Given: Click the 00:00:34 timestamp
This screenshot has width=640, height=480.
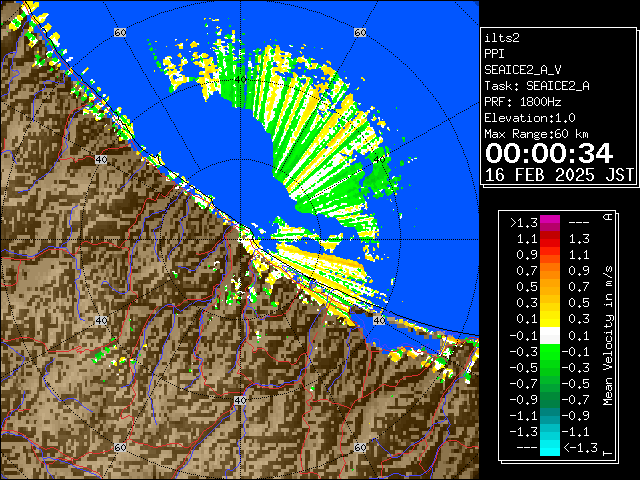Looking at the screenshot, I should click(549, 153).
